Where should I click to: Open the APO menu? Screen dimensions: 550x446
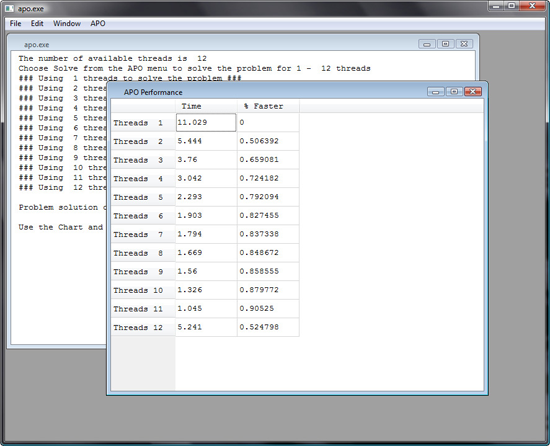(x=98, y=23)
